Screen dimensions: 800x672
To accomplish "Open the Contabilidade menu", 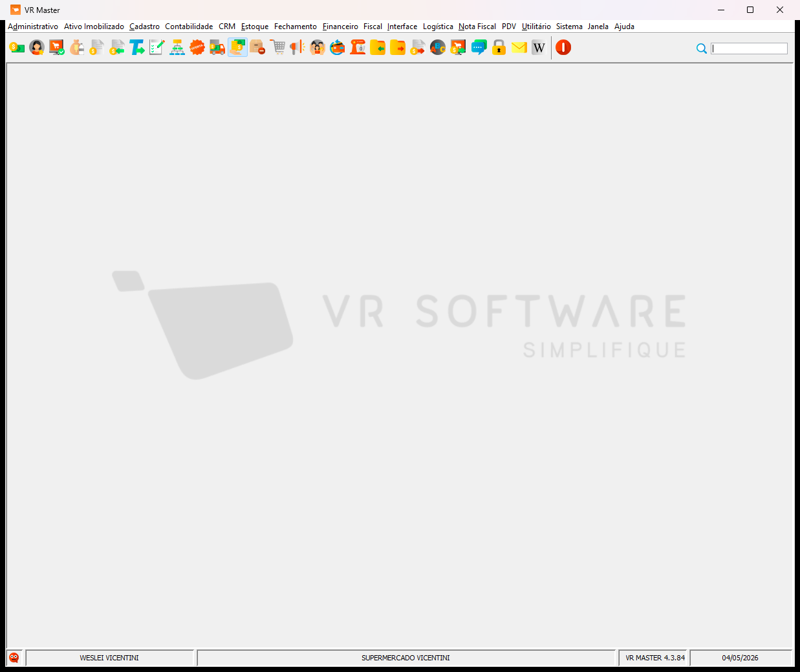I will tap(189, 27).
